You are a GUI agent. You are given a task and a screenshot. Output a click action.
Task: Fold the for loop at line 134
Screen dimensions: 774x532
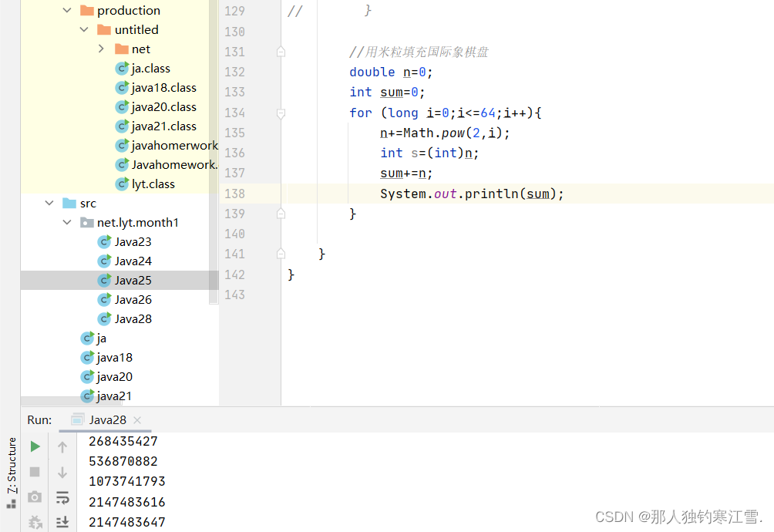pos(281,113)
